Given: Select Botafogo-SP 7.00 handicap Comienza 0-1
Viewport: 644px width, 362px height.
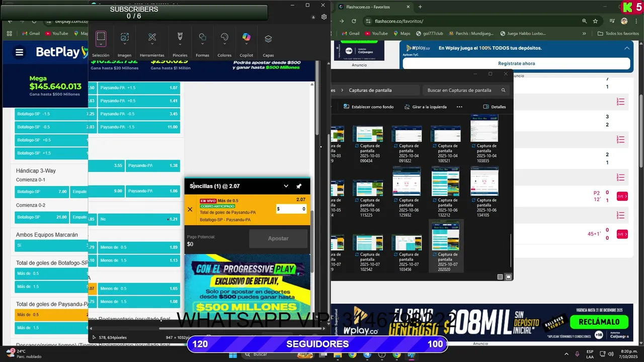Looking at the screenshot, I should (42, 192).
